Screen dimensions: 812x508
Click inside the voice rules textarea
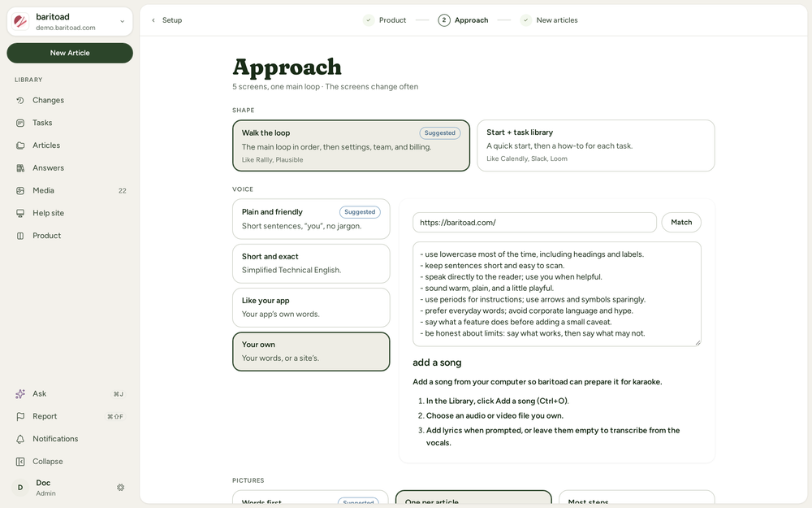[557, 294]
